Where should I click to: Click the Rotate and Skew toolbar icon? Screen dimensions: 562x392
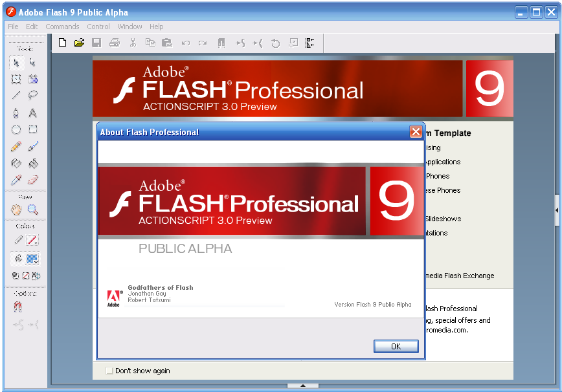275,43
